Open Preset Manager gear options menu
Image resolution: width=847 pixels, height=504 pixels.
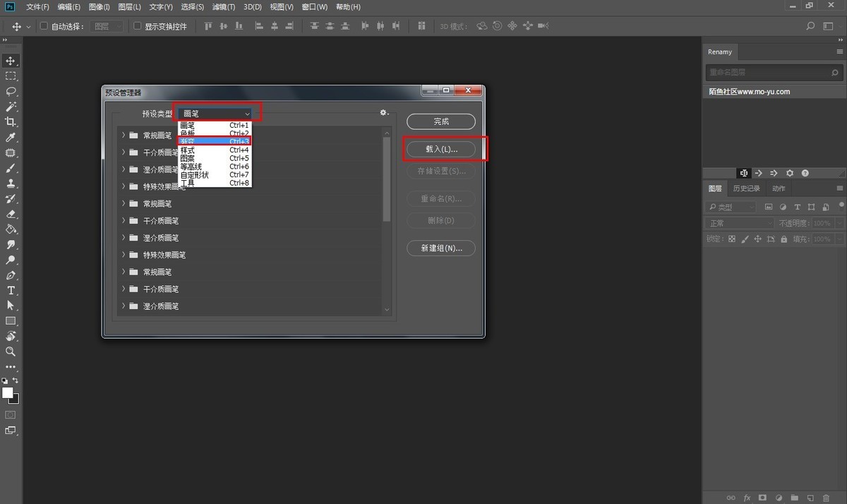[x=384, y=112]
